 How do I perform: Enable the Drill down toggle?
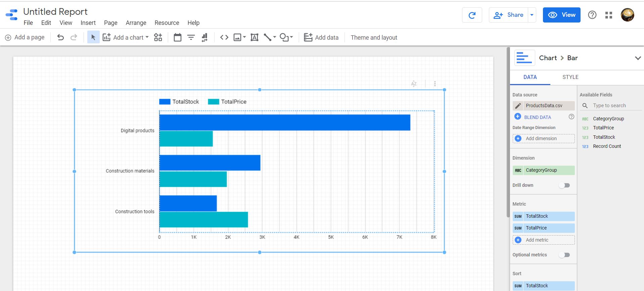564,185
